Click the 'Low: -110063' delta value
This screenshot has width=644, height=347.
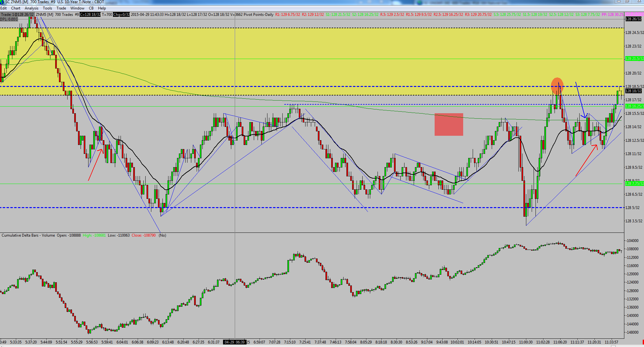(119, 235)
